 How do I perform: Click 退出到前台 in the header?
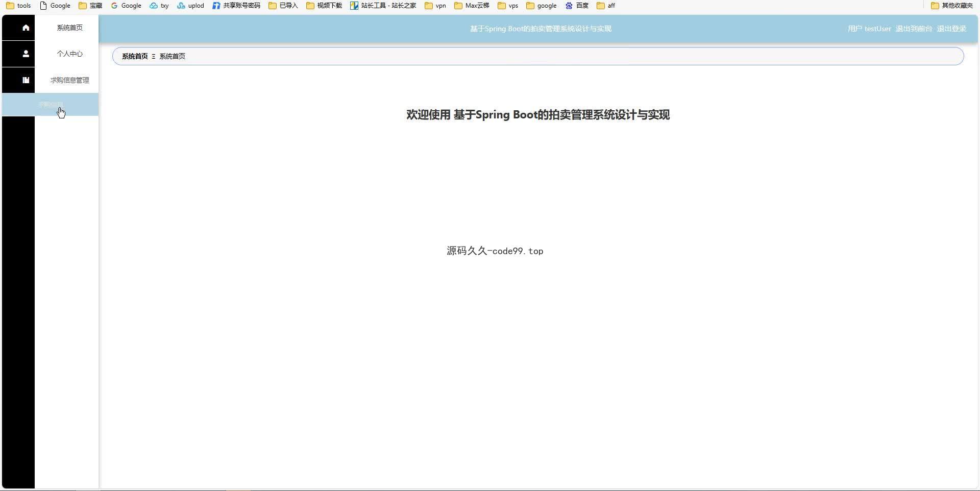[x=914, y=29]
